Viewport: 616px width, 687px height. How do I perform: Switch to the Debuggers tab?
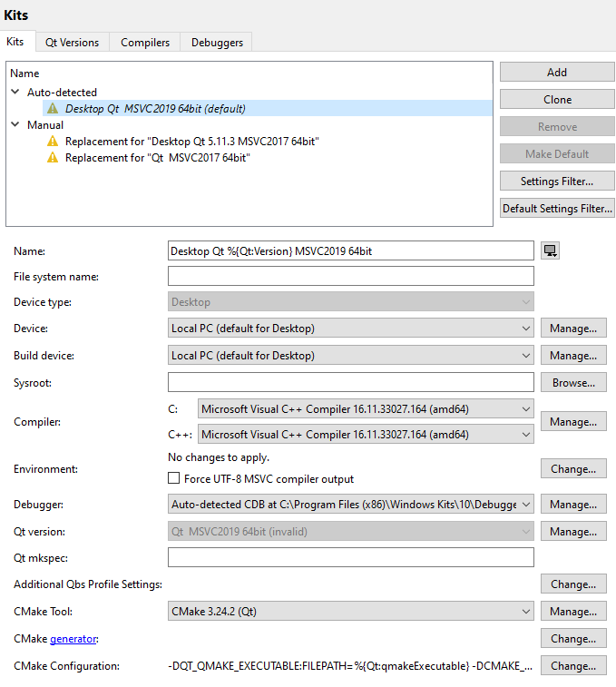click(x=217, y=43)
